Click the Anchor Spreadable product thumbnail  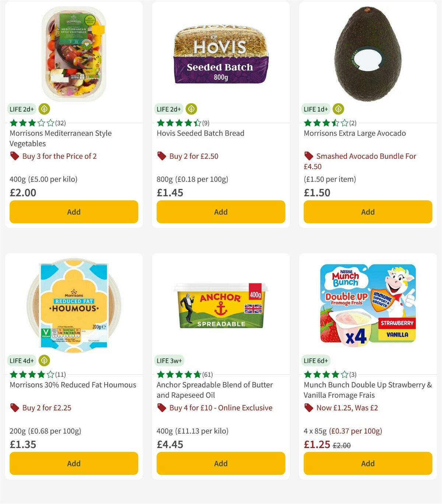(x=220, y=306)
